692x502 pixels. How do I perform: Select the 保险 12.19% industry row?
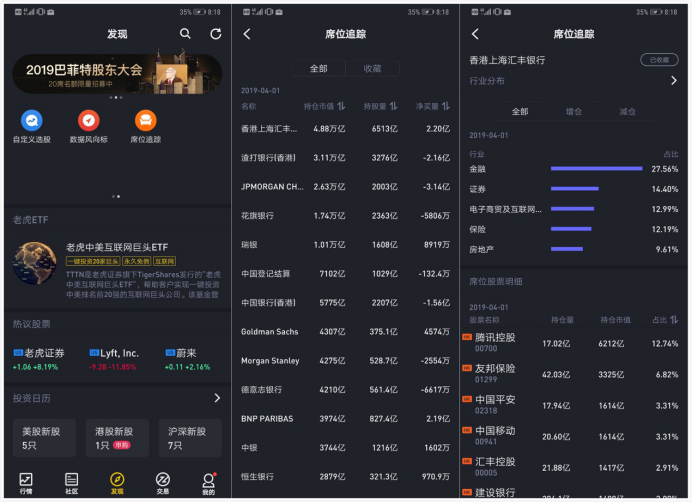pyautogui.click(x=573, y=229)
